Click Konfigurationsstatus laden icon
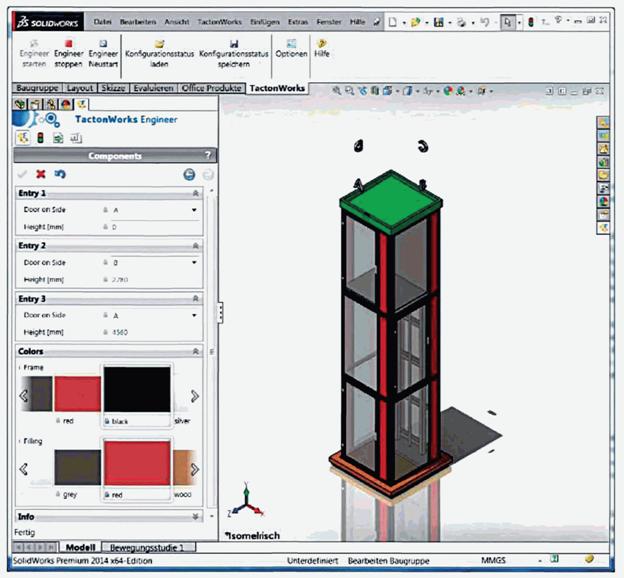The height and width of the screenshot is (578, 624). click(x=159, y=43)
